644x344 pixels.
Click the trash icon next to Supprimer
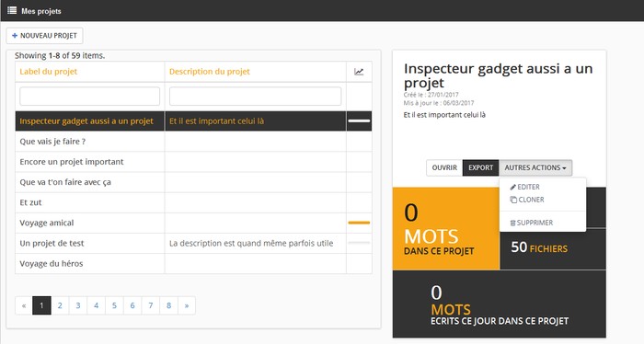click(x=512, y=223)
